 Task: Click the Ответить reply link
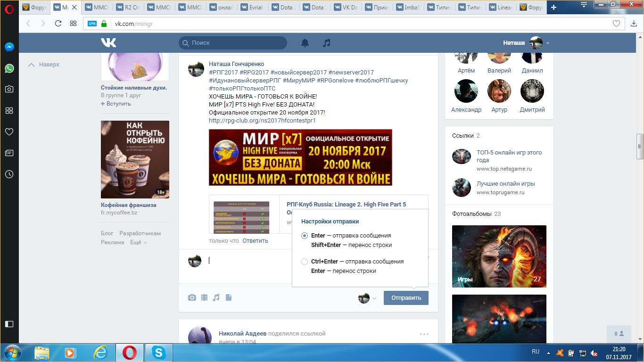click(255, 241)
